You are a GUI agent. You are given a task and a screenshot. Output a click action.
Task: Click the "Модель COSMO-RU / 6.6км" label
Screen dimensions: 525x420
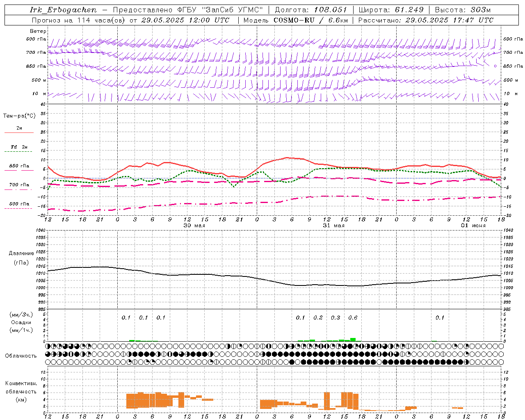click(x=295, y=20)
